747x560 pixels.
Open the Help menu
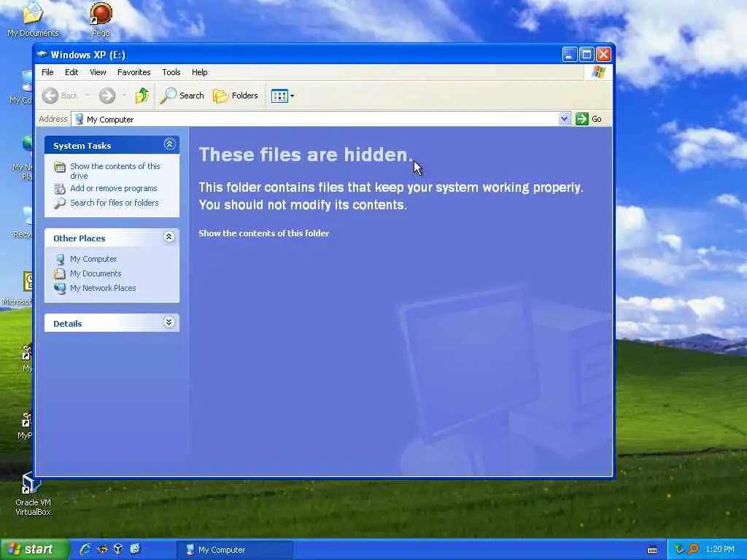(x=200, y=72)
